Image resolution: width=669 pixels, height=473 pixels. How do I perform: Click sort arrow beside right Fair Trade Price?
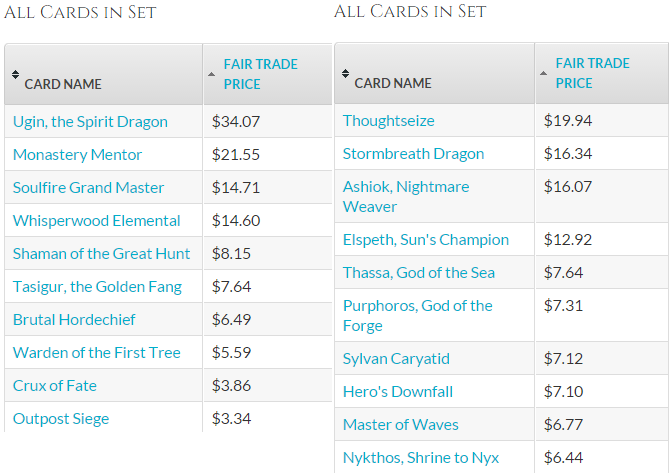(543, 73)
